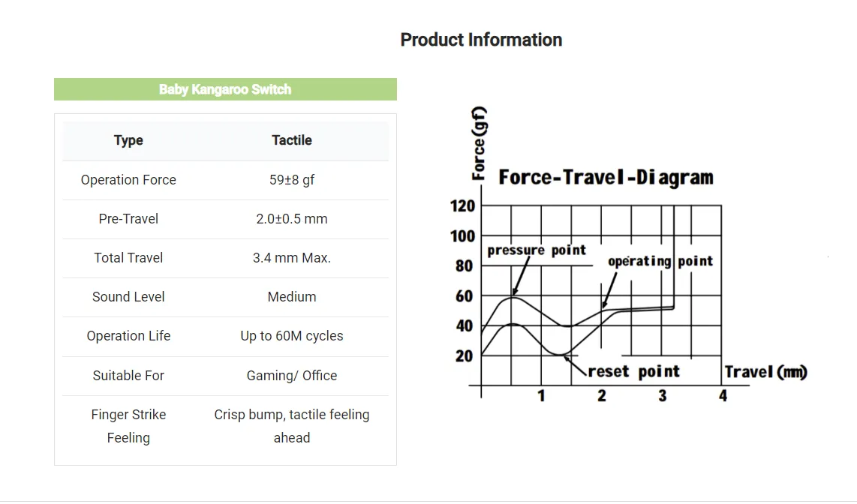Click the Crisp bump tactile feeling text
The width and height of the screenshot is (857, 504).
pos(291,426)
